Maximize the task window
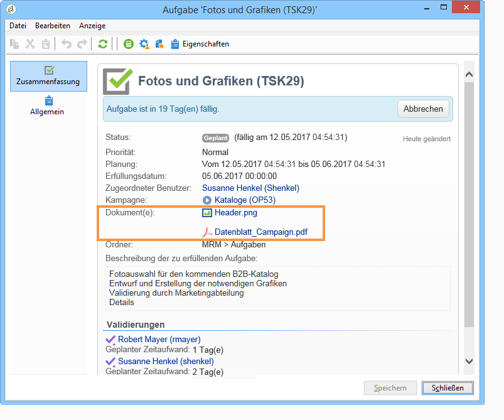This screenshot has height=420, width=504. pos(444,8)
